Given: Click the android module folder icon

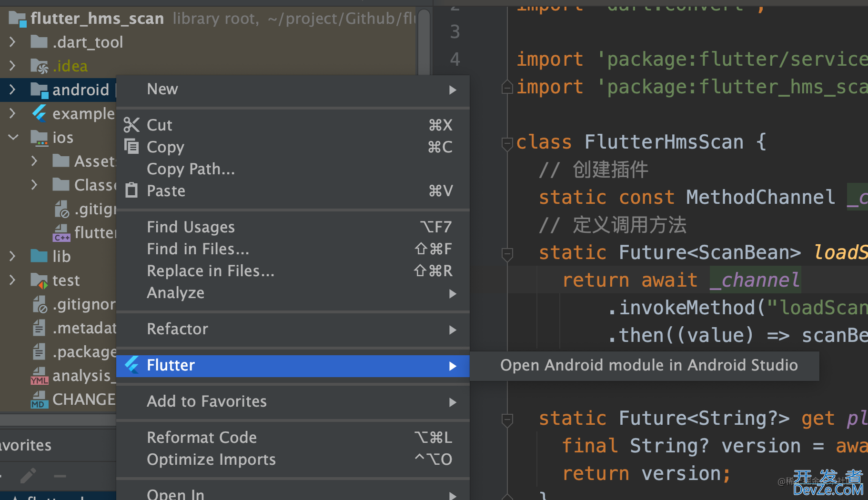Looking at the screenshot, I should [x=39, y=90].
